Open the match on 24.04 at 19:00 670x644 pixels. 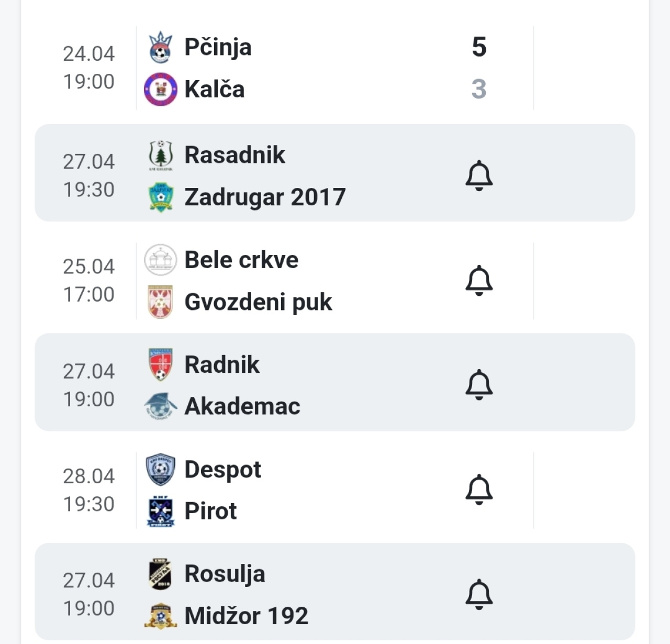[x=88, y=68]
